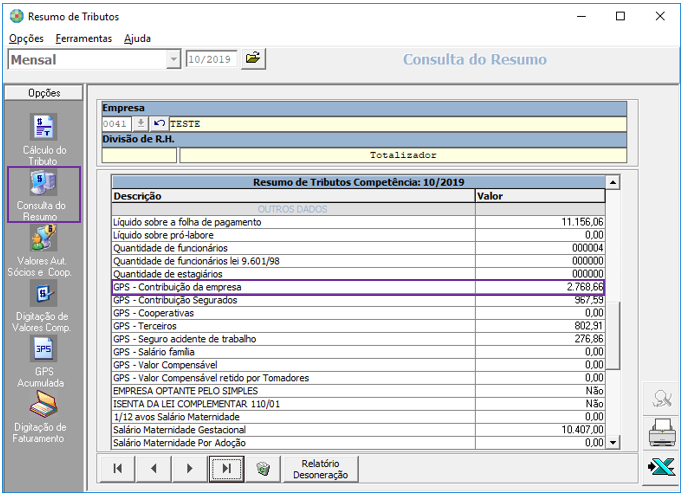Open Digitação de Valores Comp.
686x497 pixels.
click(42, 307)
